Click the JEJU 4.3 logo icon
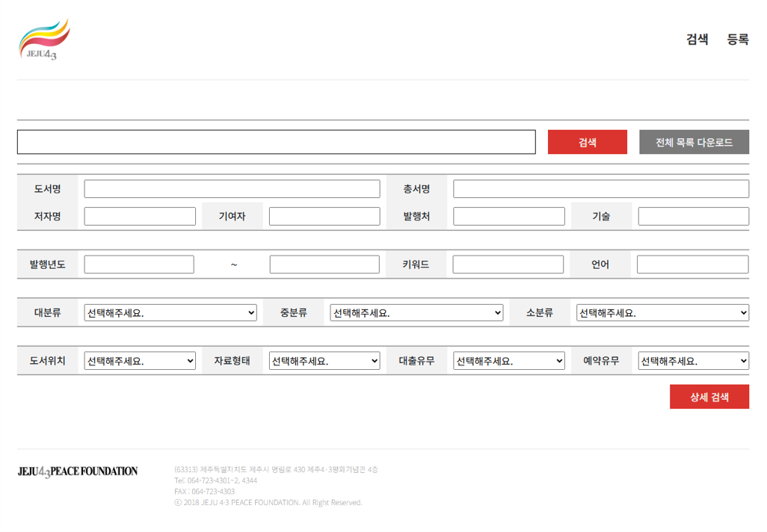The height and width of the screenshot is (532, 767). (x=44, y=40)
